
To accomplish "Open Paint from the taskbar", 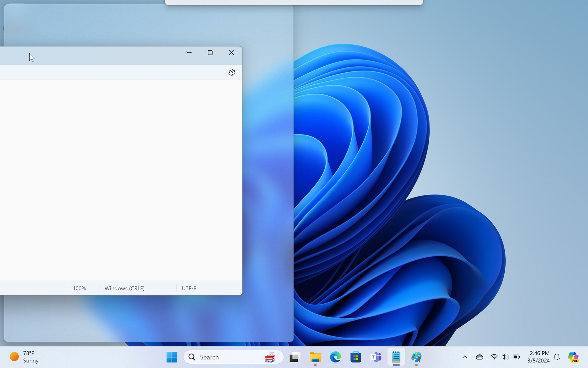I will tap(416, 357).
